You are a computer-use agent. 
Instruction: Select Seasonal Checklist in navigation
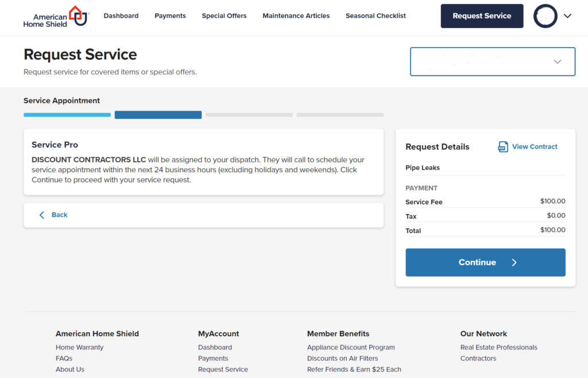point(376,16)
